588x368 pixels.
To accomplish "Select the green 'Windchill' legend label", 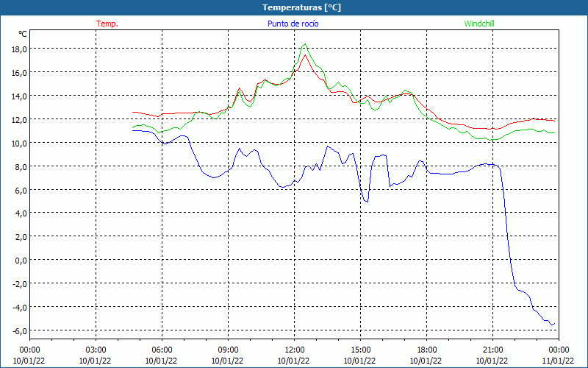I will [479, 24].
